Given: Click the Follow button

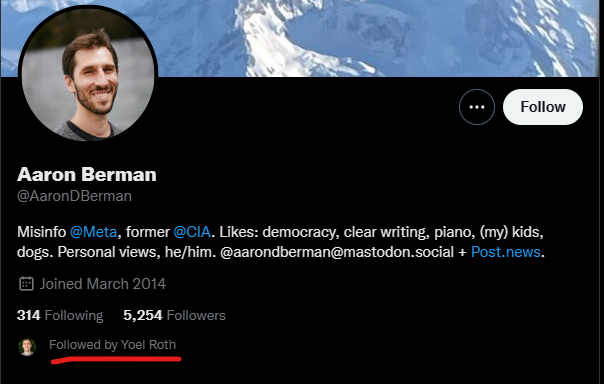Looking at the screenshot, I should (543, 107).
